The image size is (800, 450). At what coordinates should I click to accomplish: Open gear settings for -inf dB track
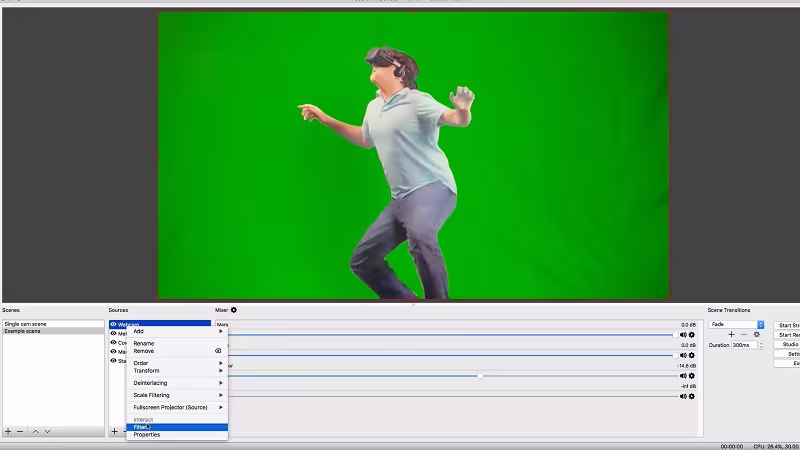coord(692,396)
